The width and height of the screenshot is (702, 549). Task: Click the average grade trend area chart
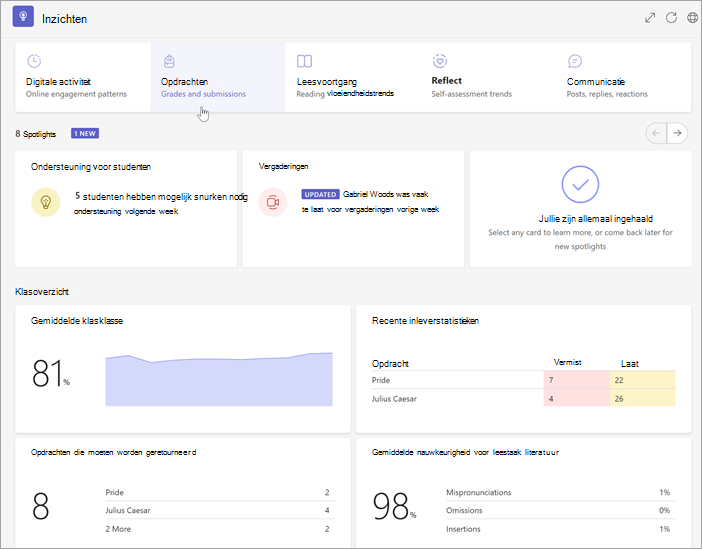click(219, 379)
